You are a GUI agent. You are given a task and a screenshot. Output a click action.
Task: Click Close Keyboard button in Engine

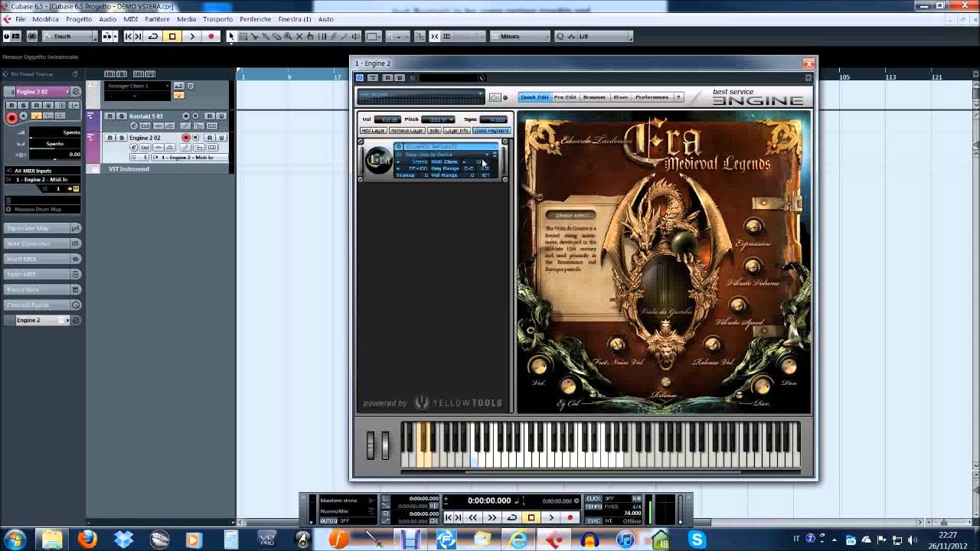point(492,131)
